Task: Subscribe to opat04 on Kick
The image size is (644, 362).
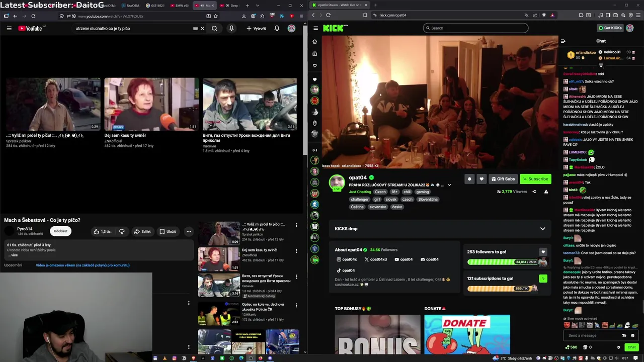Action: pyautogui.click(x=535, y=179)
